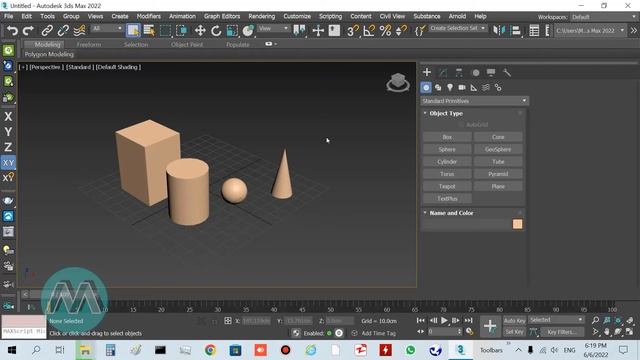This screenshot has height=360, width=640.
Task: Select the Shapes category icon
Action: coord(438,87)
